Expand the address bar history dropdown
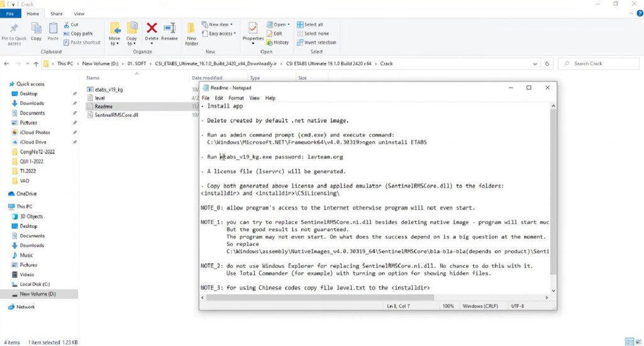 tap(535, 64)
